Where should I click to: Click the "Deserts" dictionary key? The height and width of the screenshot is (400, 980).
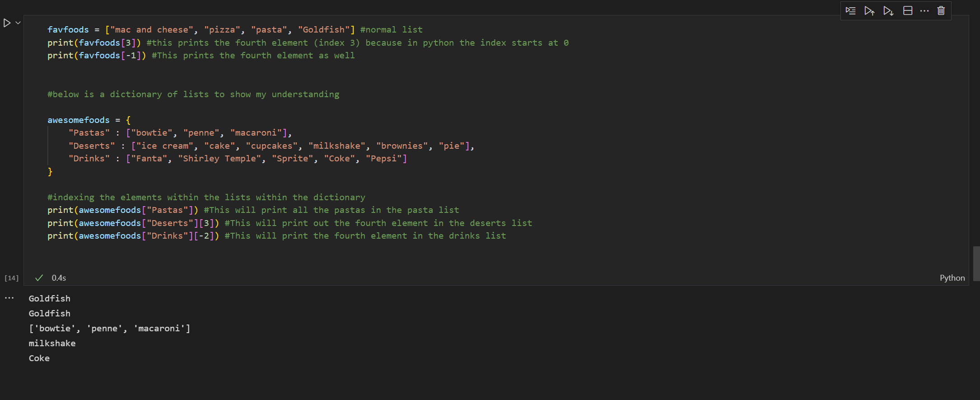(x=92, y=146)
